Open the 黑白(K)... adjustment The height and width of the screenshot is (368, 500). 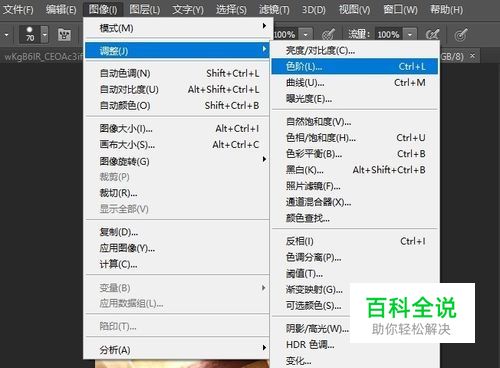(355, 170)
